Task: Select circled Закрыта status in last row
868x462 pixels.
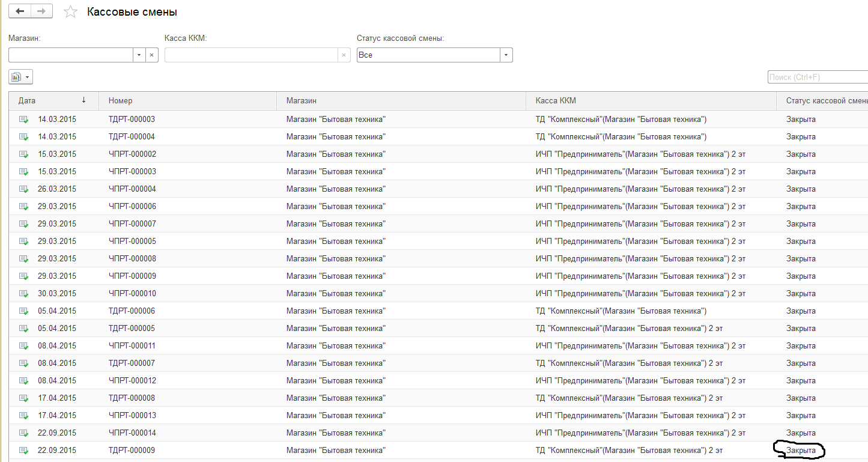Action: [801, 450]
